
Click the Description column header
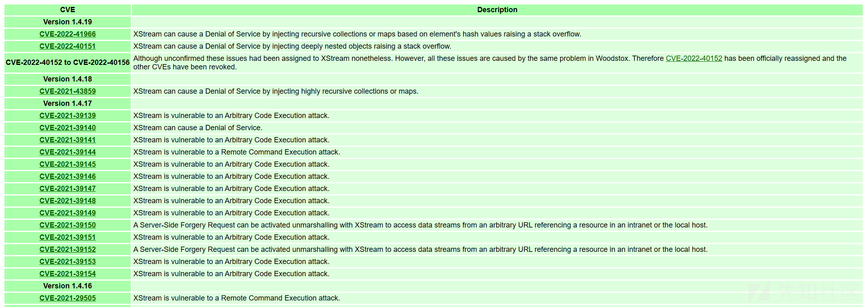pos(497,10)
